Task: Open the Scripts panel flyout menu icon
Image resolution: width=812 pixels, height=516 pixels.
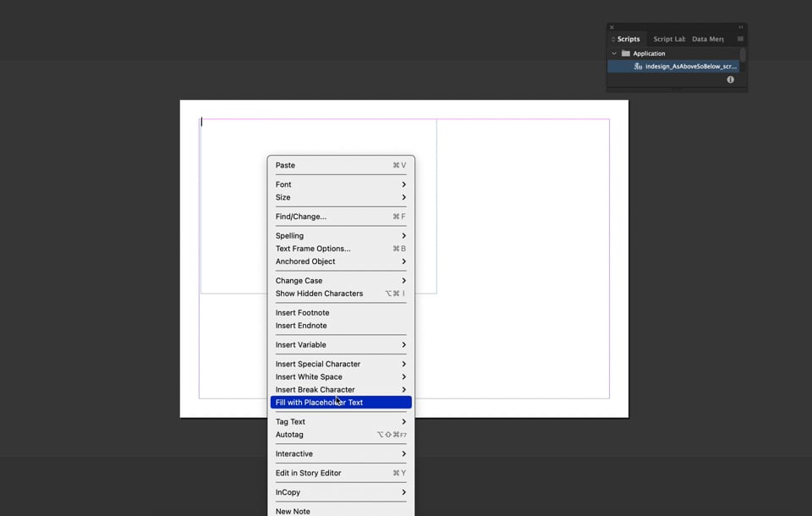Action: click(x=740, y=39)
